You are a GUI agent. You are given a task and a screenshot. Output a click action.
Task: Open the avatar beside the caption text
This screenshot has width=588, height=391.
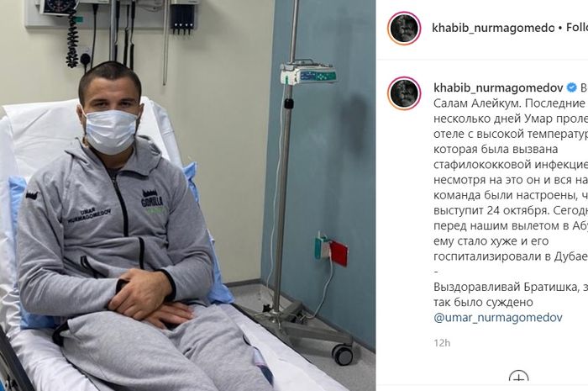pos(405,93)
